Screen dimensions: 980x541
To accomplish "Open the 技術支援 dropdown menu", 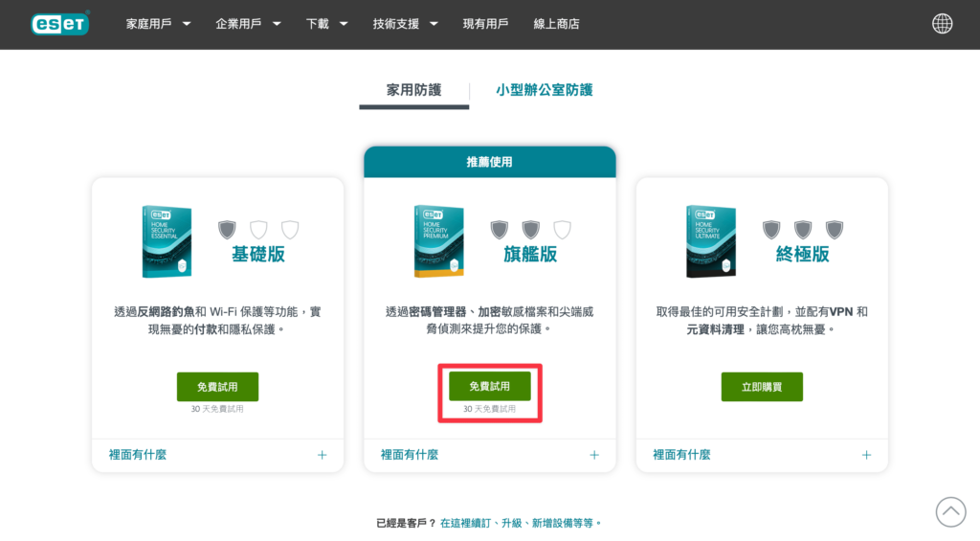I will click(405, 24).
